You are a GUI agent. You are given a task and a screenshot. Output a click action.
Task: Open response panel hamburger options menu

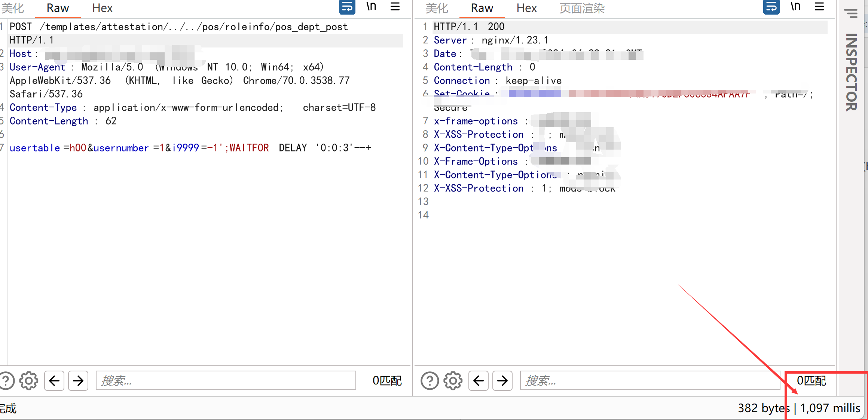coord(819,7)
